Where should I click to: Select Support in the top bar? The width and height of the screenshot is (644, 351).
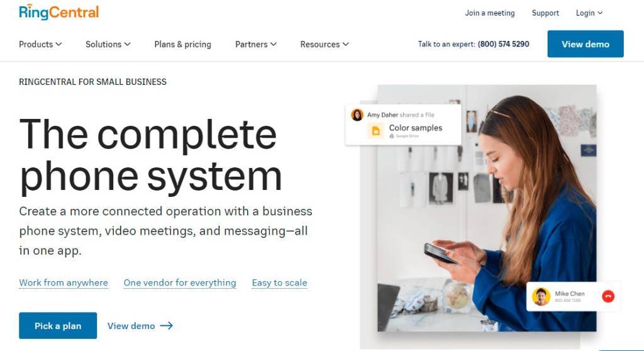(545, 13)
